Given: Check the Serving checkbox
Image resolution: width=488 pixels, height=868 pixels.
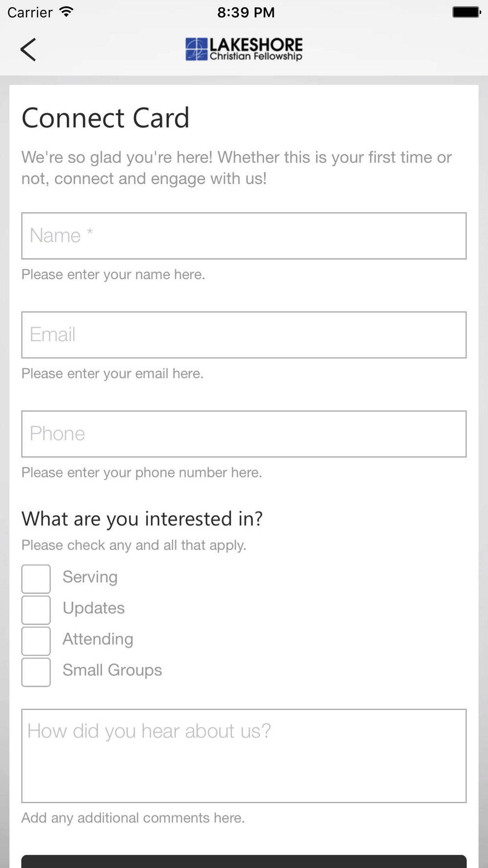Looking at the screenshot, I should pos(36,579).
